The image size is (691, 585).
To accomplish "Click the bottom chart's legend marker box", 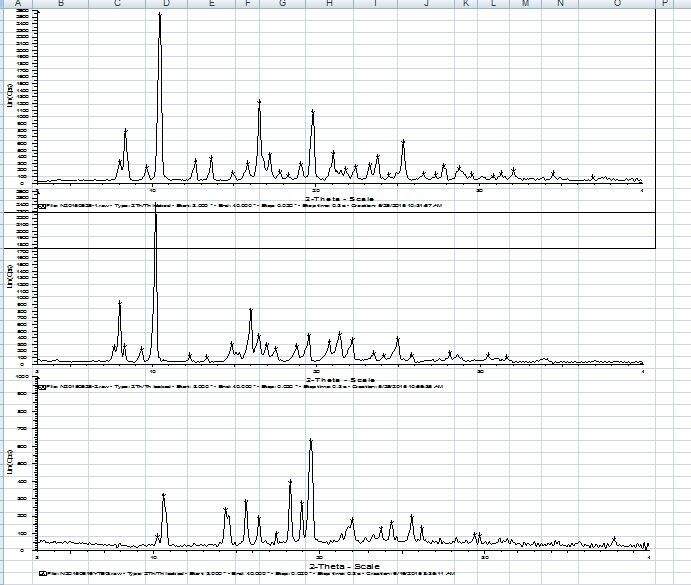I will 43,574.
